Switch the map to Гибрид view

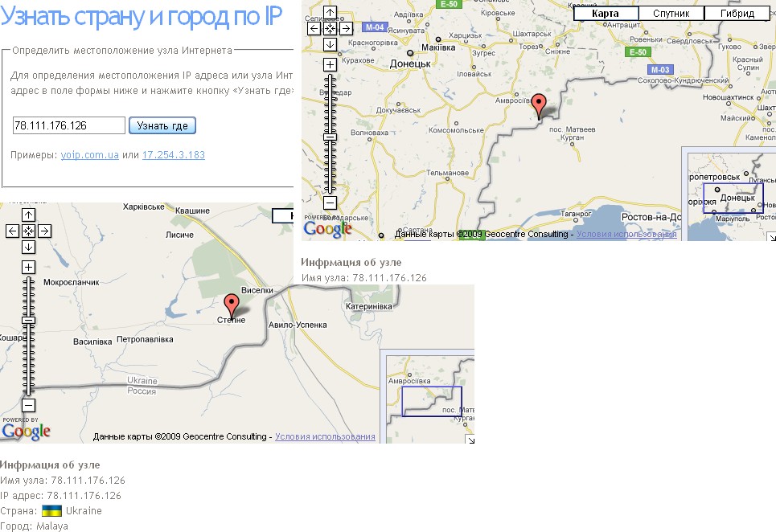click(x=737, y=14)
